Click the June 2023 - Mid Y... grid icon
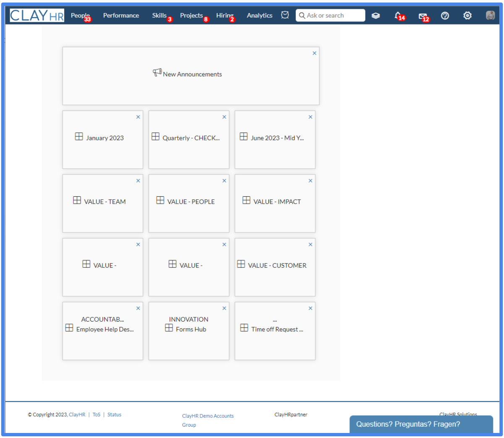Screen dimensions: 504x438 click(244, 137)
